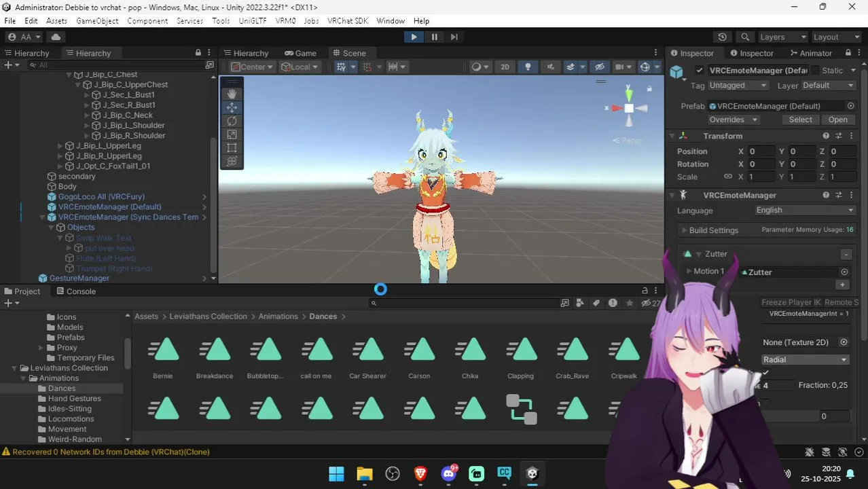
Task: Select the Scale tool
Action: pyautogui.click(x=232, y=134)
